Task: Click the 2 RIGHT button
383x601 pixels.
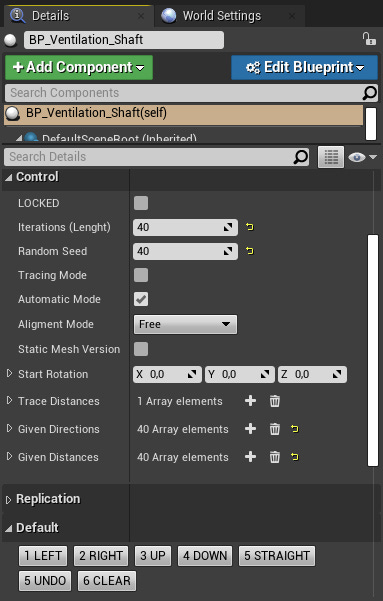Action: [101, 556]
